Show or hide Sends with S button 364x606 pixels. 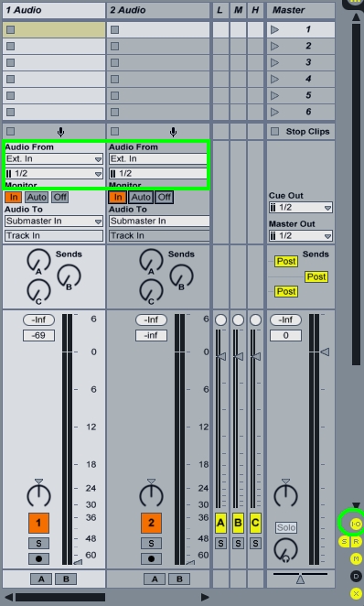click(344, 541)
